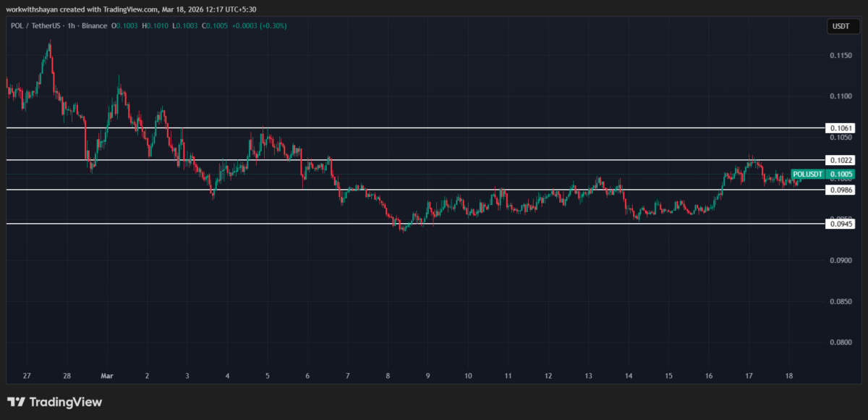Click the date 18 on the time axis
The width and height of the screenshot is (868, 420).
(x=788, y=376)
